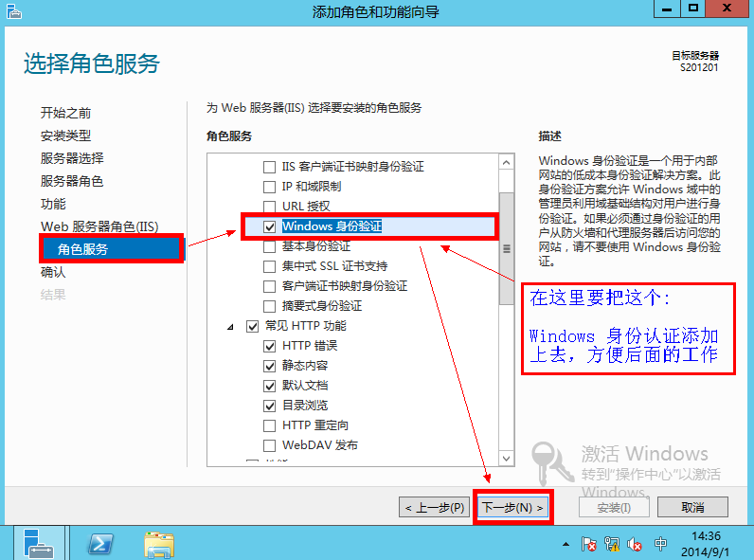Click the role services scroll down arrow
The width and height of the screenshot is (754, 560).
(x=507, y=459)
